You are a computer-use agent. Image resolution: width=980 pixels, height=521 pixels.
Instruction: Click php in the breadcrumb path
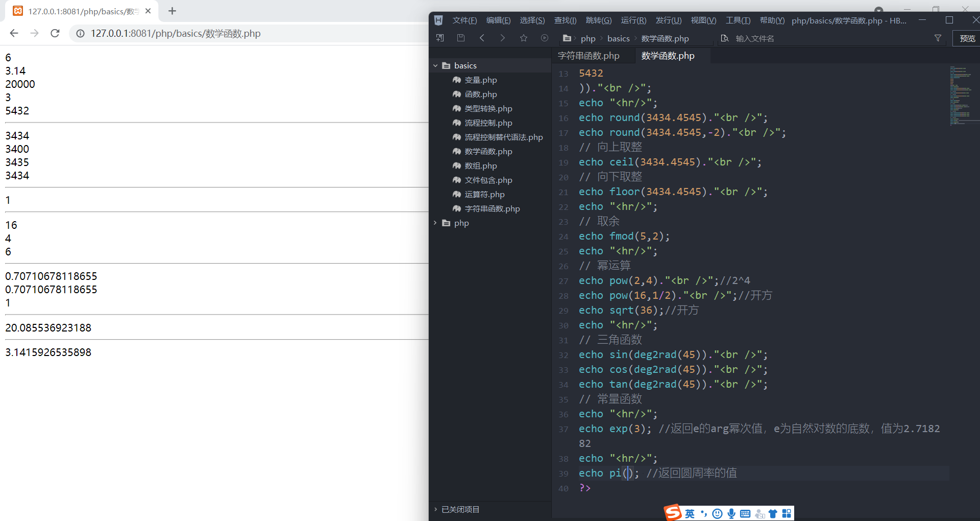click(x=588, y=38)
